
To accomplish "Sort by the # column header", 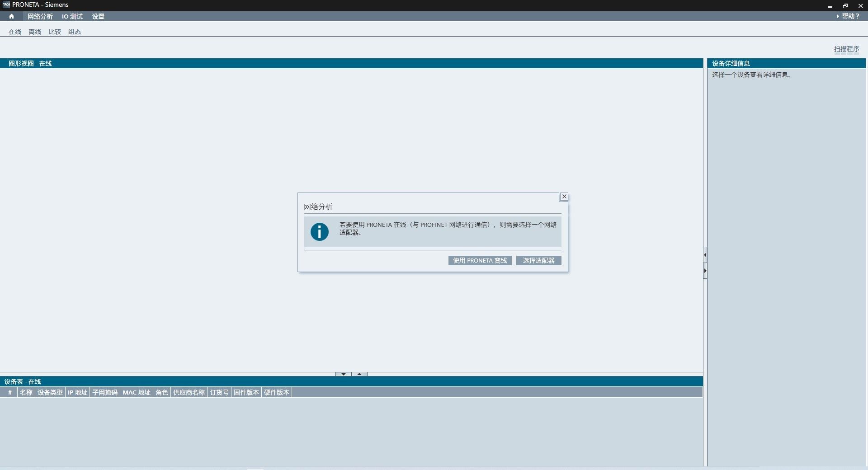I will click(9, 392).
